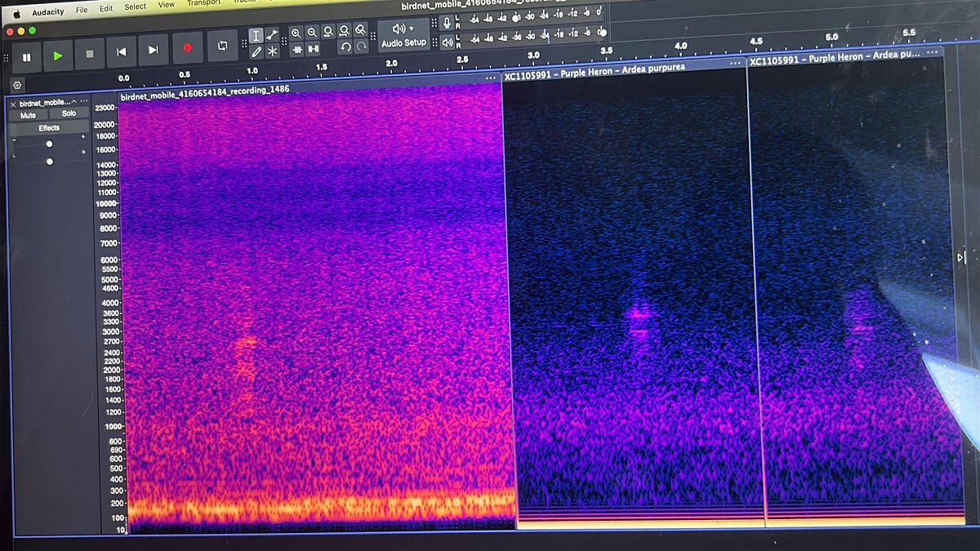Stop playback with the Stop button
The height and width of the screenshot is (551, 980).
click(x=90, y=54)
